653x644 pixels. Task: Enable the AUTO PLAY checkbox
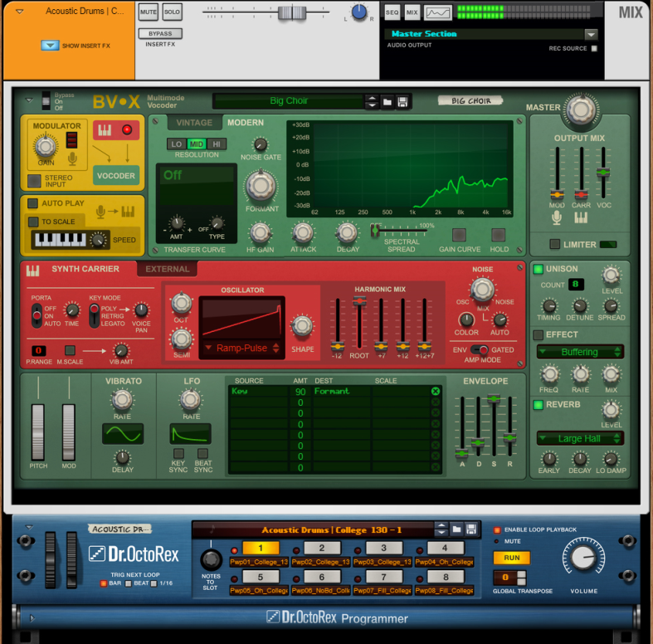[x=32, y=203]
